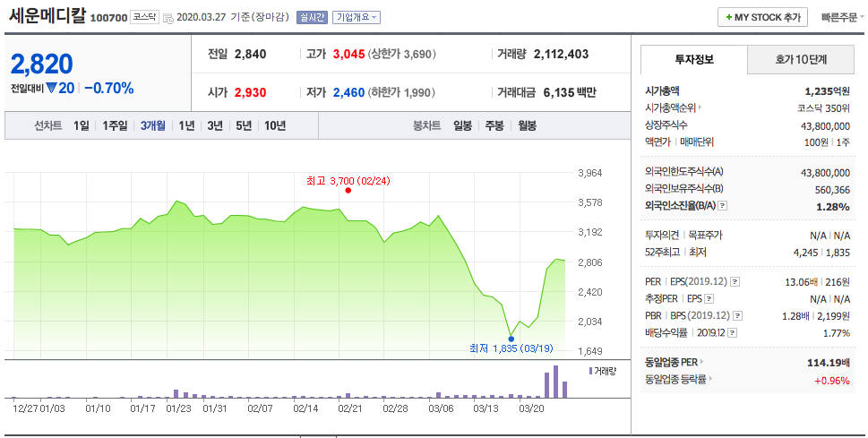
Task: Click the current price 2,820
Action: (x=41, y=64)
